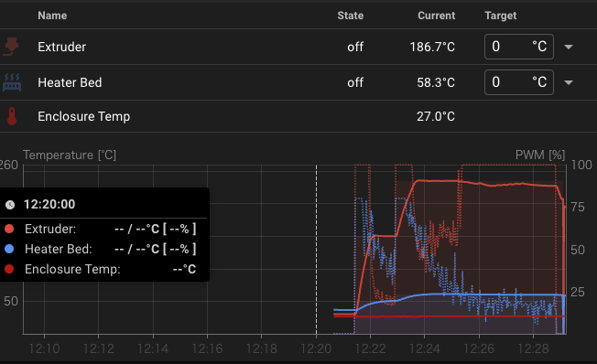597x364 pixels.
Task: Click the dashed cursor line at 12:20
Action: coord(316,250)
